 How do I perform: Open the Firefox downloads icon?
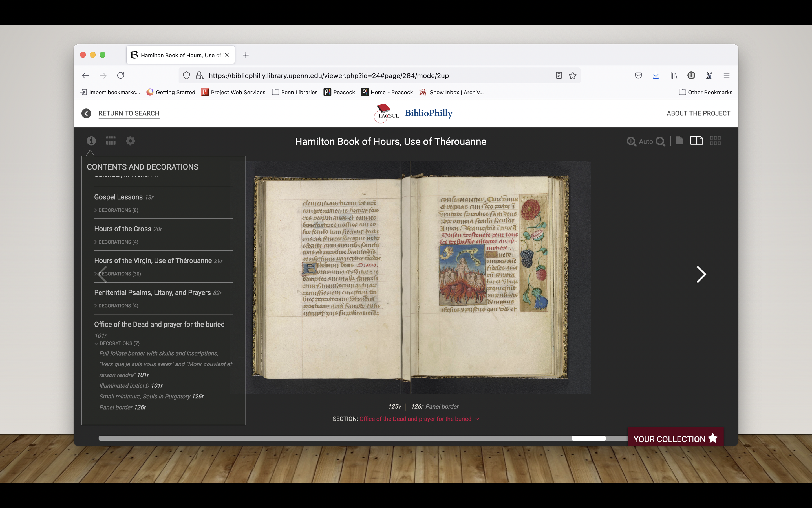pyautogui.click(x=656, y=76)
